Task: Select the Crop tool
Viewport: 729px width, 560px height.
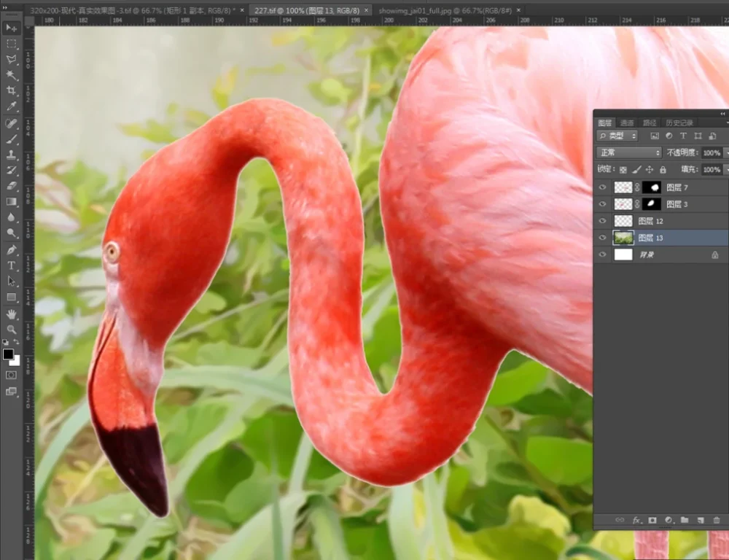Action: coord(12,90)
